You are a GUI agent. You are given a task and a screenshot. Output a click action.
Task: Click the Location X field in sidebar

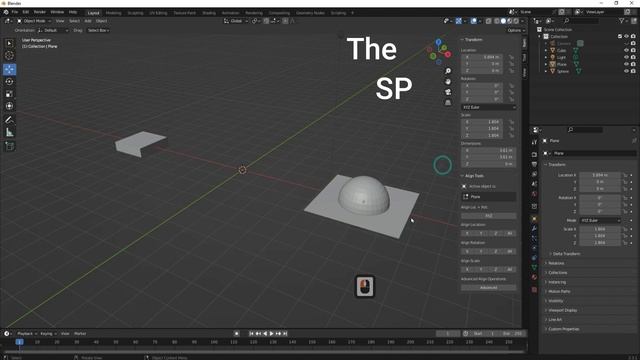tap(482, 57)
